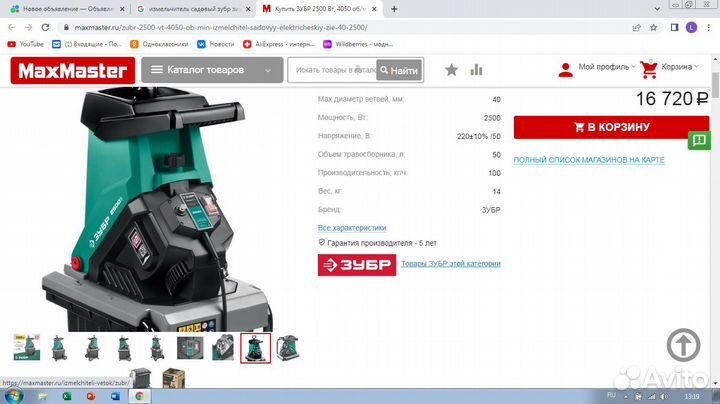The width and height of the screenshot is (720, 404).
Task: Open Товары ЗУБР этой категории link
Action: pos(450,264)
